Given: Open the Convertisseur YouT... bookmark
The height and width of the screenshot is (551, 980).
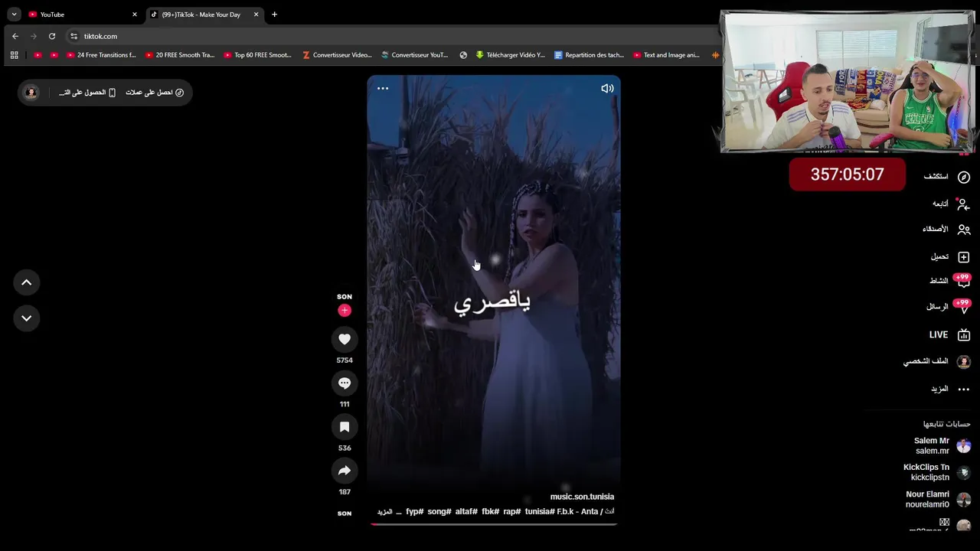Looking at the screenshot, I should [415, 55].
